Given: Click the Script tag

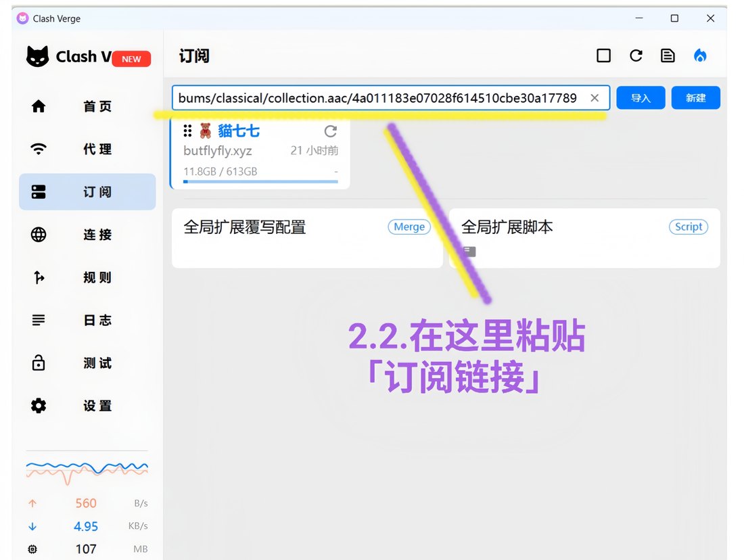Looking at the screenshot, I should pyautogui.click(x=689, y=227).
